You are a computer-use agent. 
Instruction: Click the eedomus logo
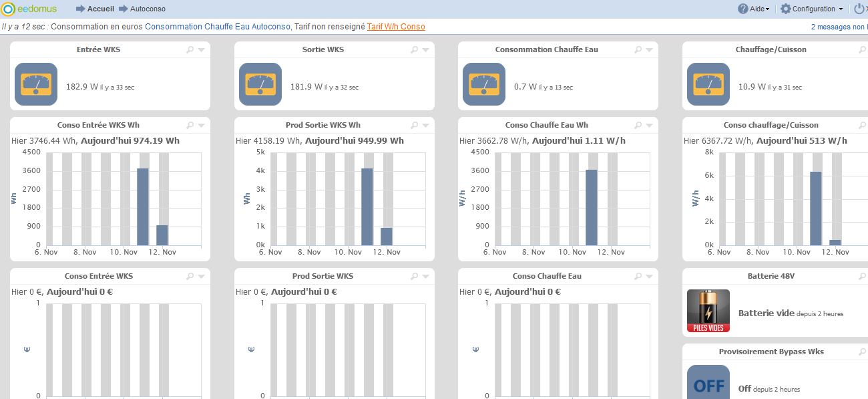pos(29,9)
